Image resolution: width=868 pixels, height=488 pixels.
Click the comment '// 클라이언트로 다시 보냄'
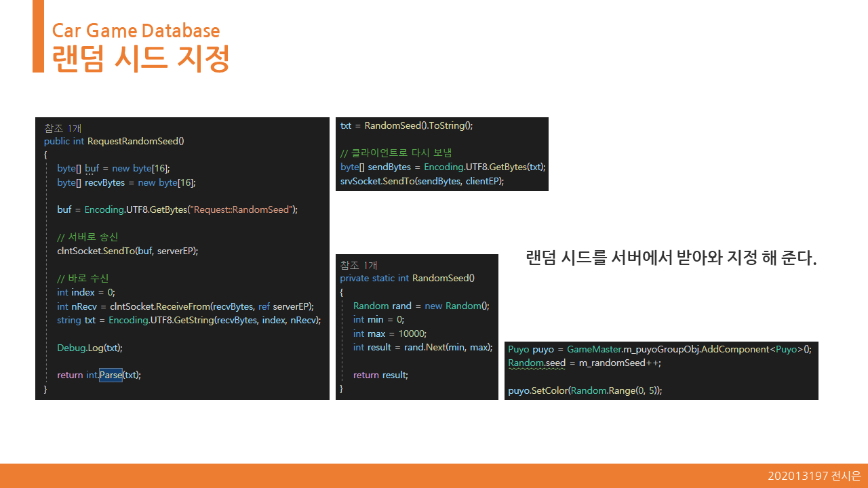396,153
